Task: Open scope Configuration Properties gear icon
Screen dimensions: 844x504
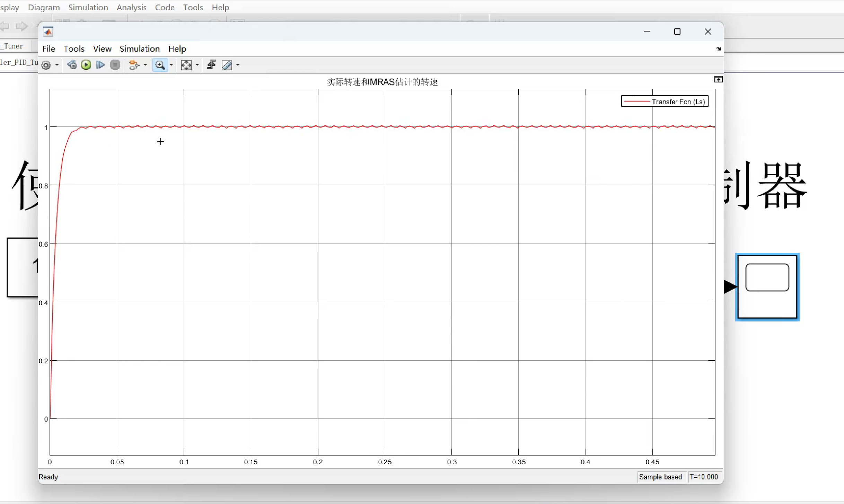Action: coord(46,65)
